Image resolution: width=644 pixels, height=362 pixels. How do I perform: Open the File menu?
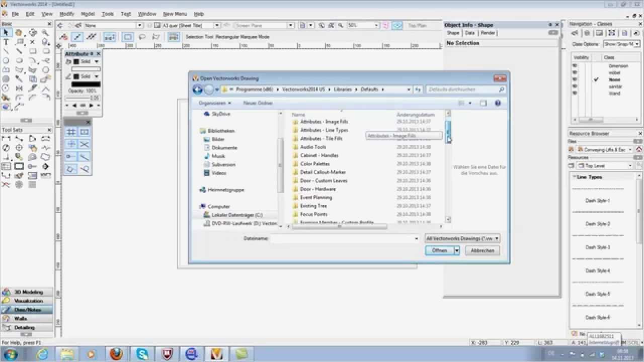coord(15,14)
